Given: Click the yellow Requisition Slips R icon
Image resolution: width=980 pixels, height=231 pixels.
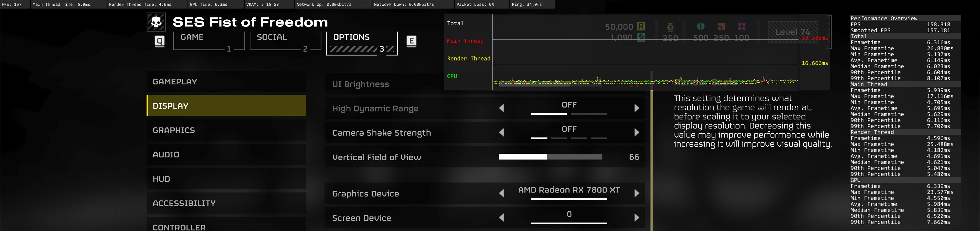Looking at the screenshot, I should [x=641, y=26].
